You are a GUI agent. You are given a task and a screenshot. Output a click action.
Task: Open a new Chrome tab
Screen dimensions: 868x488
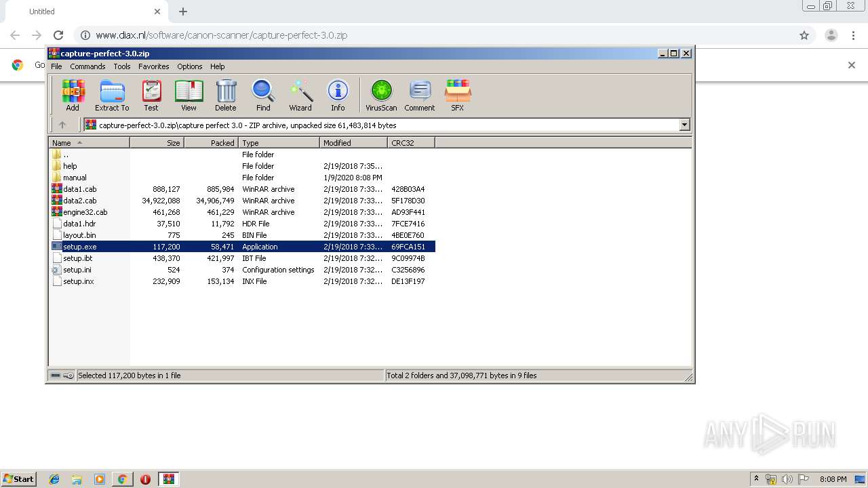pyautogui.click(x=183, y=12)
